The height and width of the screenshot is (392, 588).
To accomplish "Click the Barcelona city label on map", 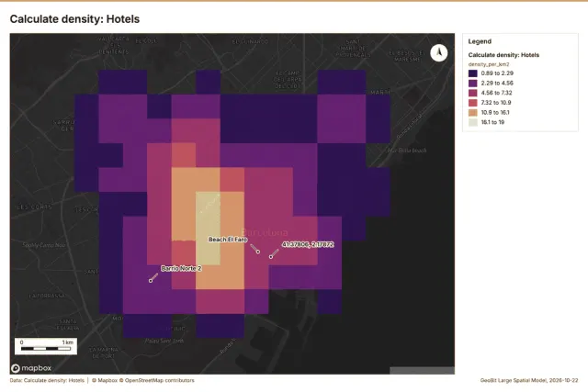I will coord(265,232).
